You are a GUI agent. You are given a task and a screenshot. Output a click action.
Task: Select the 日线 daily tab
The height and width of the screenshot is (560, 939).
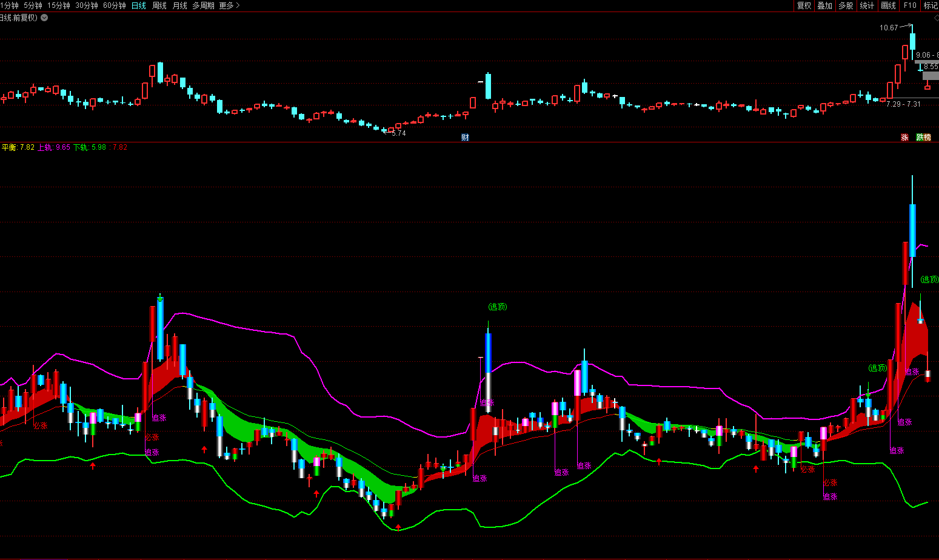point(139,5)
